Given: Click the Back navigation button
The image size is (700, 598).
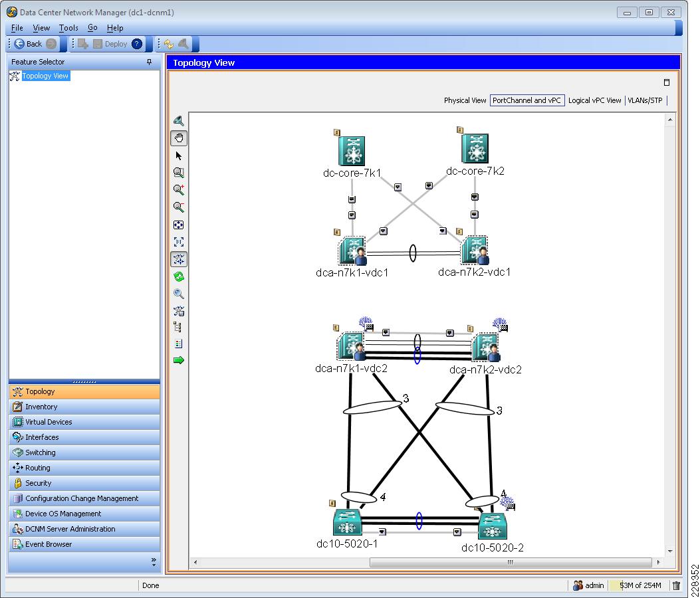Looking at the screenshot, I should point(28,44).
